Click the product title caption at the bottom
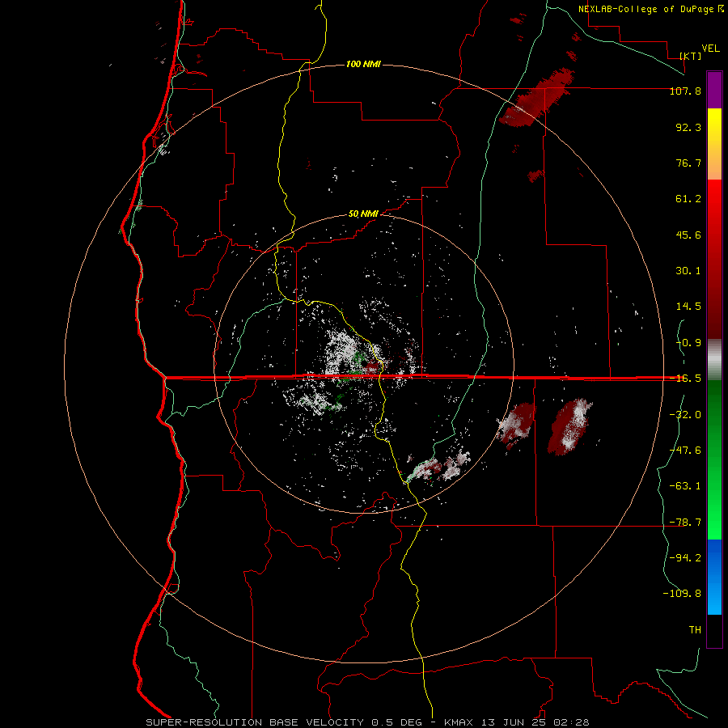Viewport: 728px width, 728px height. [x=368, y=722]
